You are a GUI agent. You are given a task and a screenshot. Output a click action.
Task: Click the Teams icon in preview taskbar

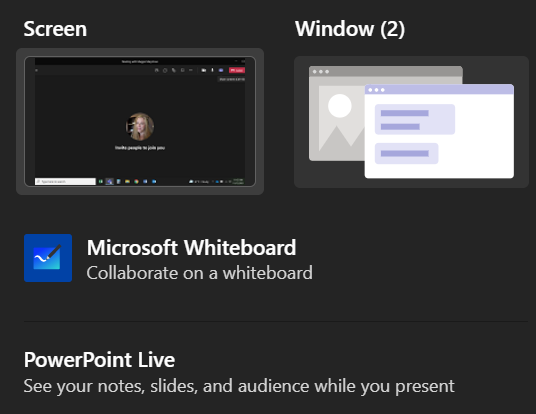pyautogui.click(x=109, y=182)
